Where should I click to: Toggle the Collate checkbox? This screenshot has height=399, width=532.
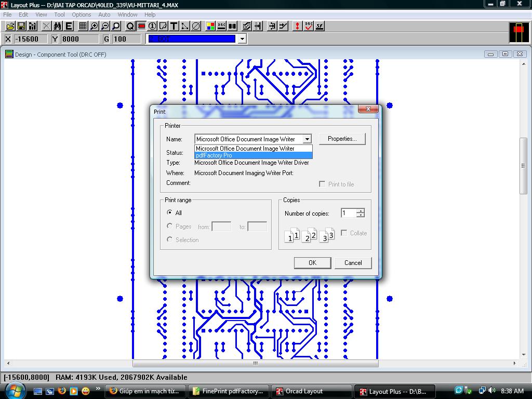click(x=344, y=233)
